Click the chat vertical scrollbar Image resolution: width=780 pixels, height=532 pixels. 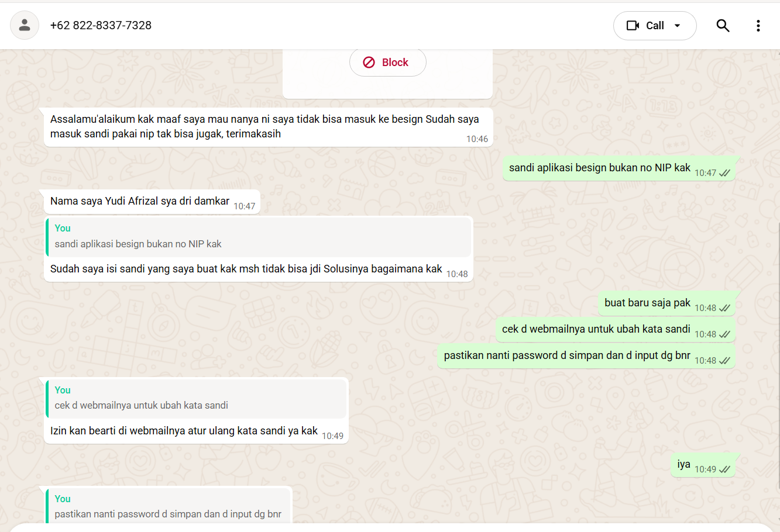[x=778, y=351]
